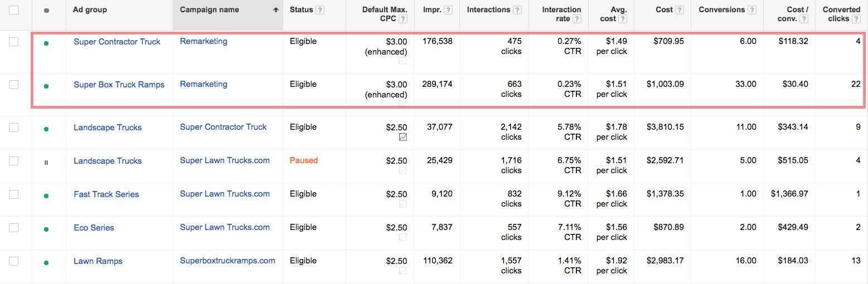Click the Cost / conv. help icon
This screenshot has width=868, height=284.
pyautogui.click(x=804, y=19)
